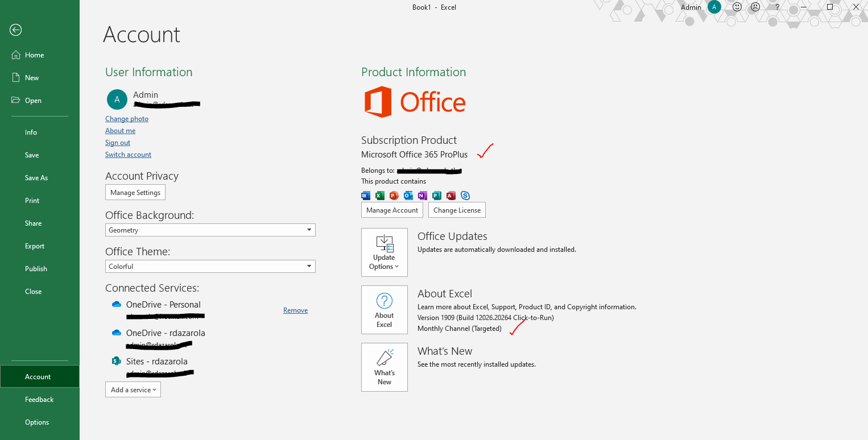Click the Manage Settings button
The image size is (868, 440).
[x=135, y=192]
